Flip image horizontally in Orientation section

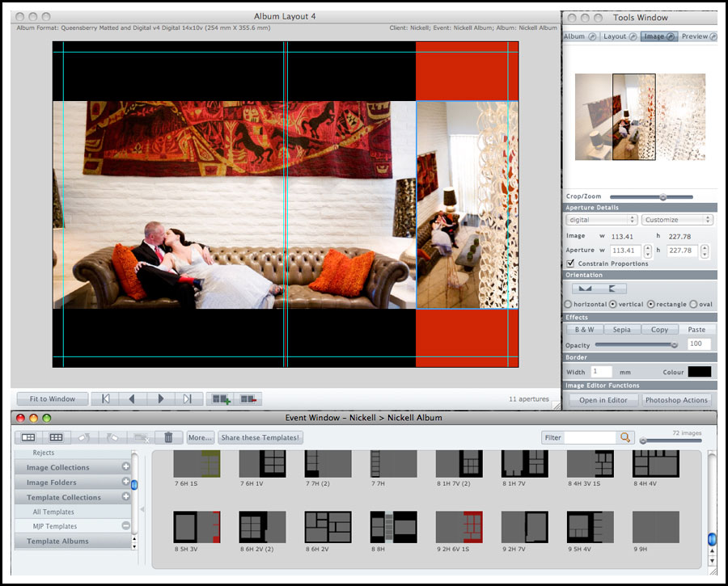tap(585, 289)
